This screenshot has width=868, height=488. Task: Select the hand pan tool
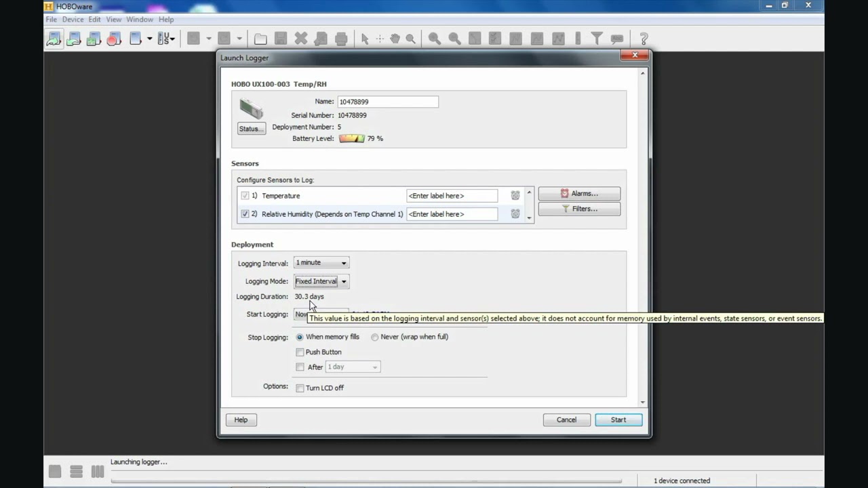click(x=395, y=39)
